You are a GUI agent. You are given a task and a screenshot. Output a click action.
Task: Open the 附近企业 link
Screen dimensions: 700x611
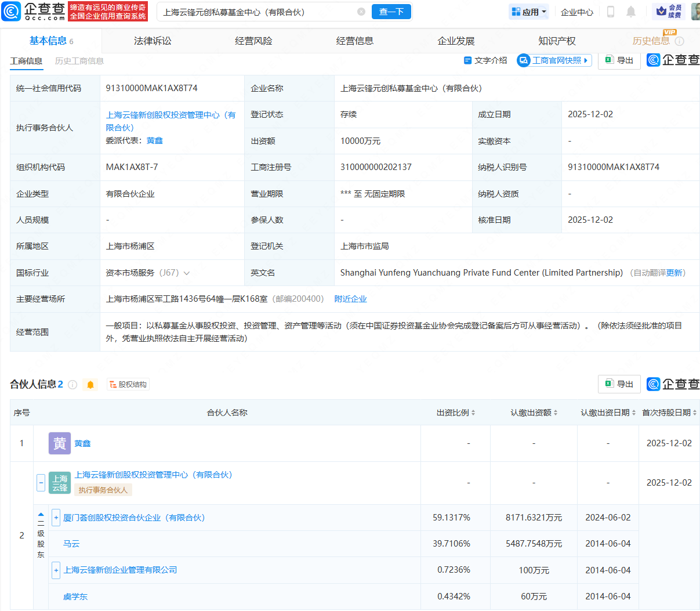coord(350,299)
